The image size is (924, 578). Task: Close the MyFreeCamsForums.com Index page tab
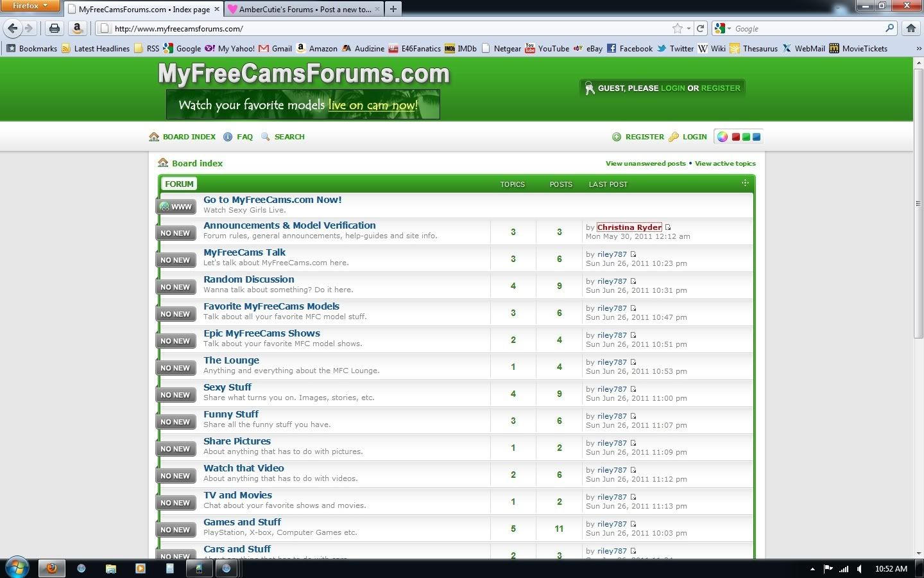tap(217, 9)
